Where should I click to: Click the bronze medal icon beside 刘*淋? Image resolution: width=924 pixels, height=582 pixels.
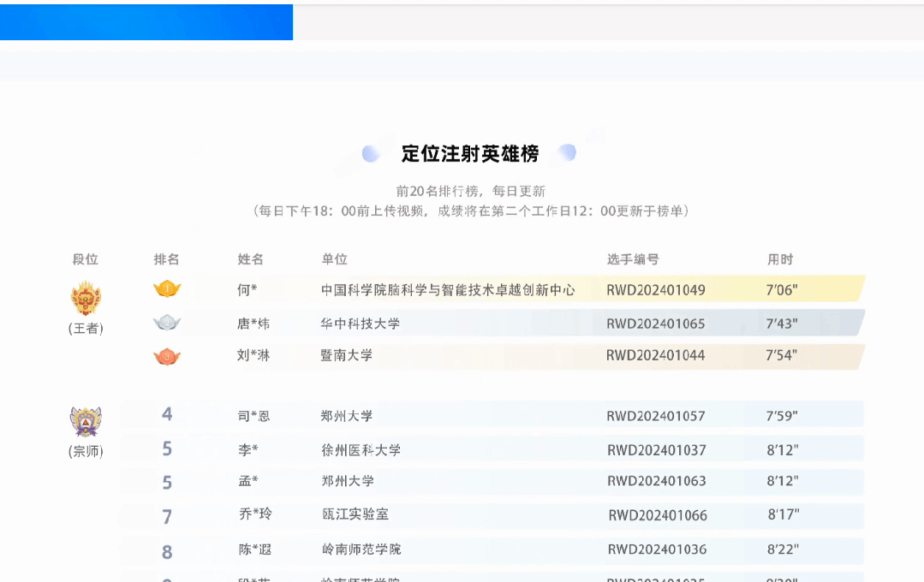click(167, 356)
